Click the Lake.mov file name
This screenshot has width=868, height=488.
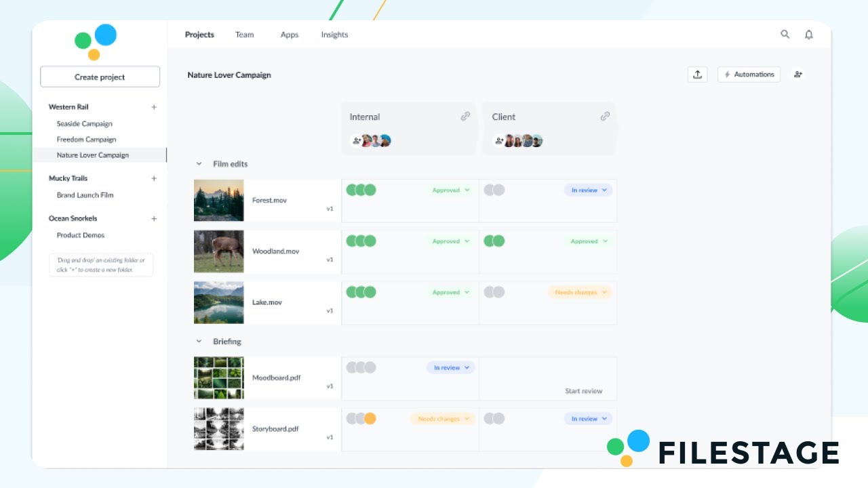[x=267, y=302]
